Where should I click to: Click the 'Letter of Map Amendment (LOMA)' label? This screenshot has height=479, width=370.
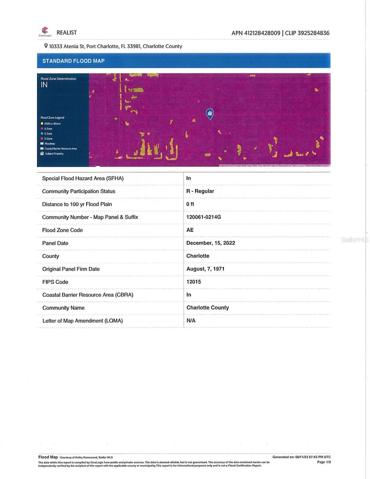click(83, 321)
